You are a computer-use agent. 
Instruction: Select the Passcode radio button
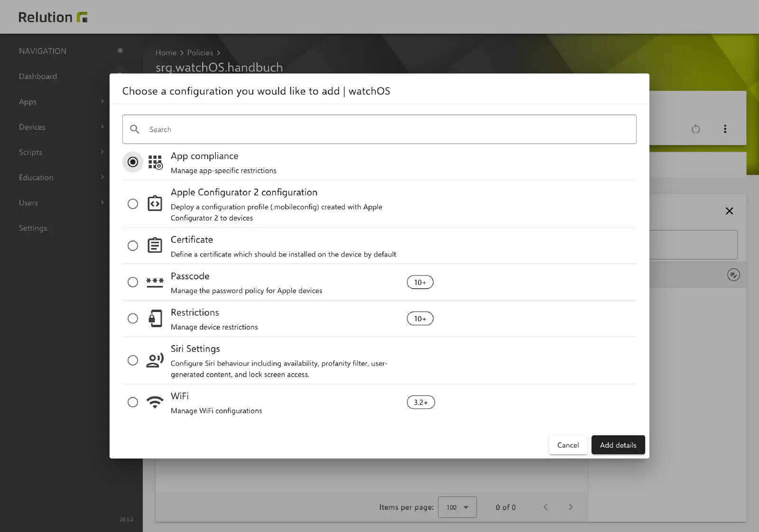coord(133,282)
